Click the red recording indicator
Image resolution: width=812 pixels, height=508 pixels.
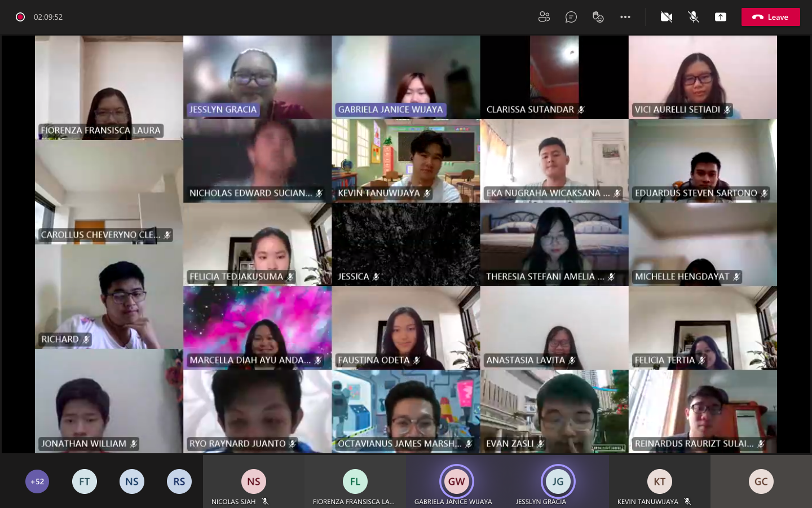point(20,17)
